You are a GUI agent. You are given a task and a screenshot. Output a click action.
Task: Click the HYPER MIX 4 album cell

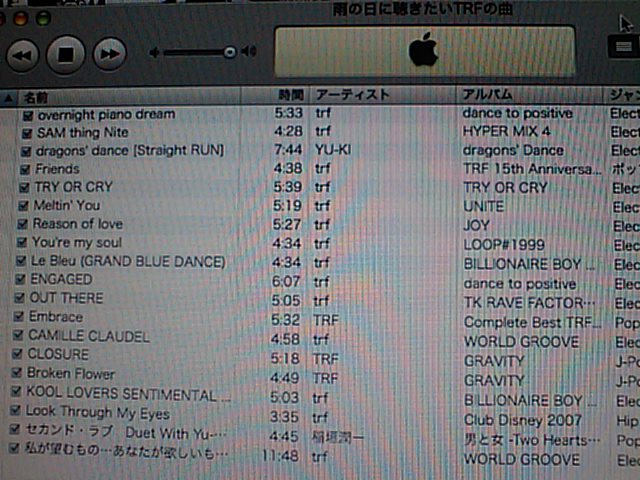(507, 131)
